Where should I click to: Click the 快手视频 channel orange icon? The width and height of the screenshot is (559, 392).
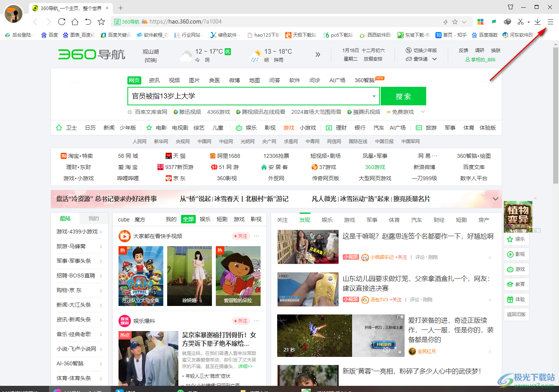point(124,236)
